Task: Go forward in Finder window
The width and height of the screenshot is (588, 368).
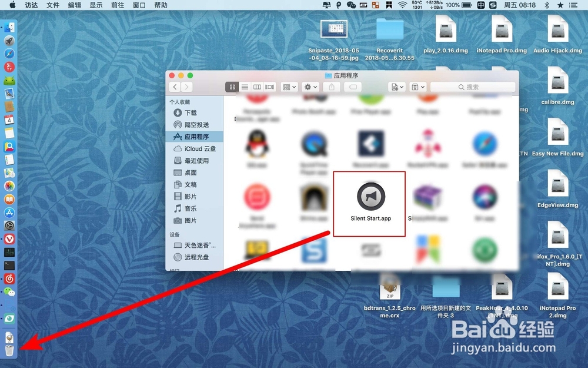Action: coord(187,87)
